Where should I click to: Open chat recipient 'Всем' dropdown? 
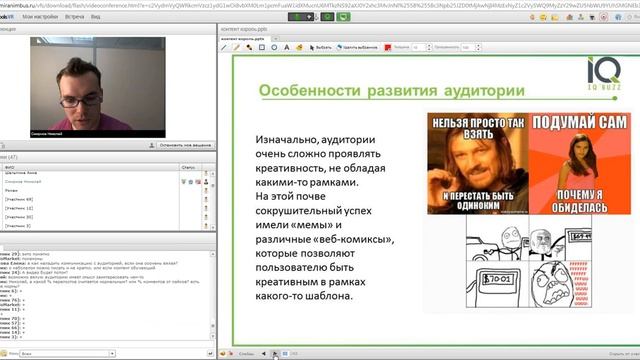pyautogui.click(x=112, y=353)
